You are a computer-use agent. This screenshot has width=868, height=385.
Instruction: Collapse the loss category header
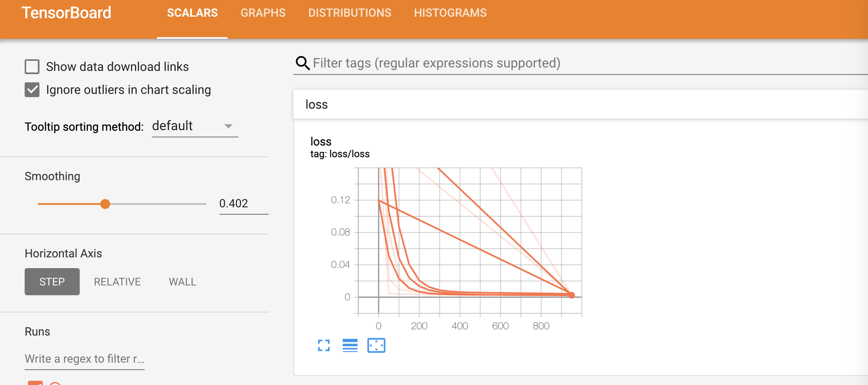(316, 105)
